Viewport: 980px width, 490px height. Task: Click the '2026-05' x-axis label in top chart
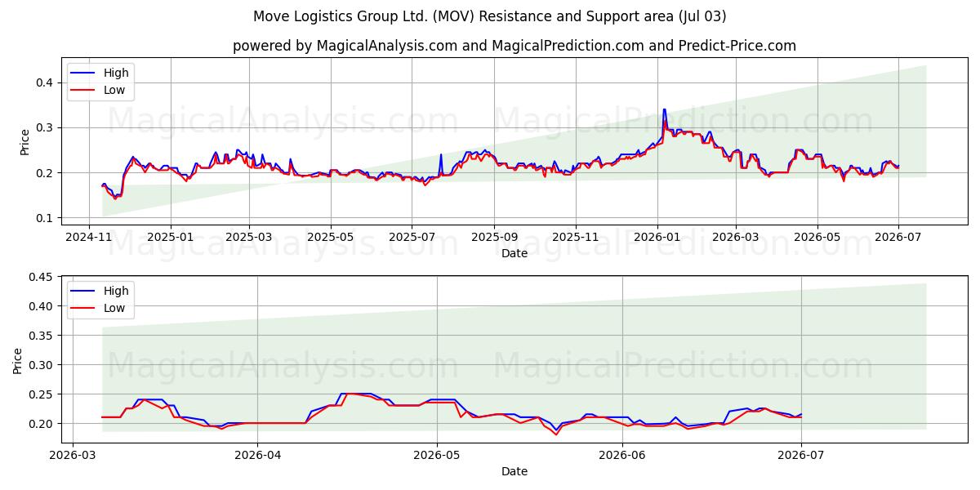pyautogui.click(x=817, y=238)
